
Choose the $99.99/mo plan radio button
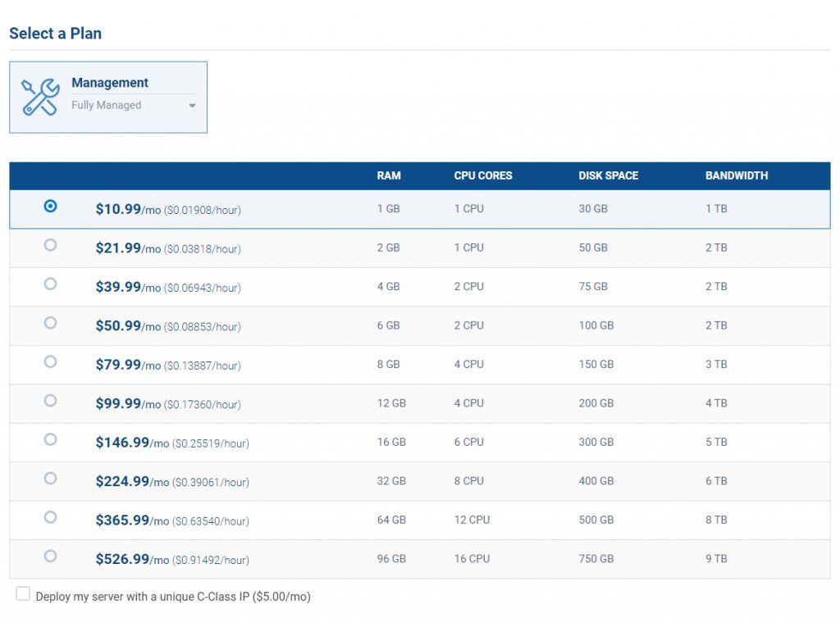[50, 400]
